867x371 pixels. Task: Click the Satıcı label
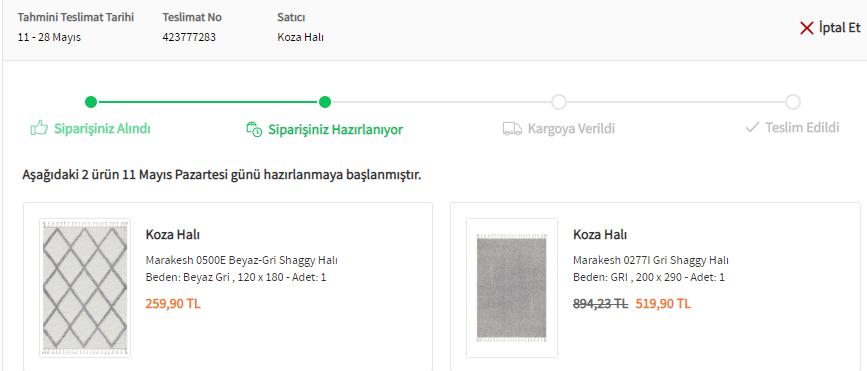click(291, 17)
